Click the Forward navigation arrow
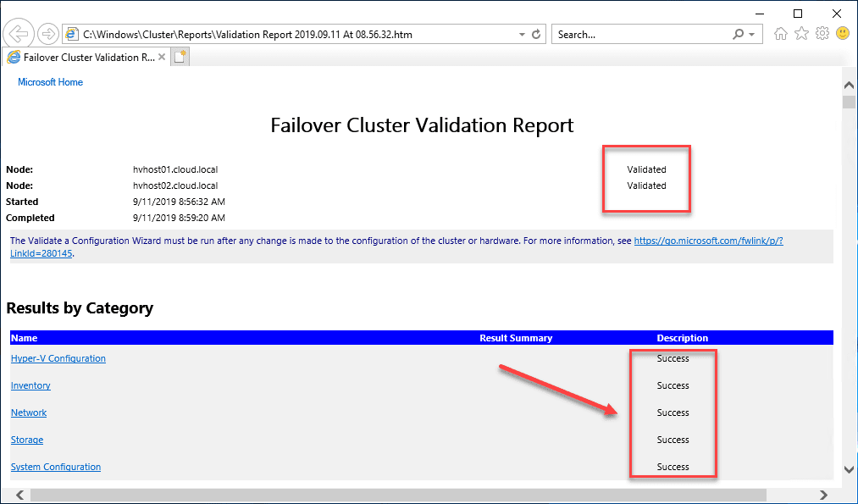 coord(48,33)
